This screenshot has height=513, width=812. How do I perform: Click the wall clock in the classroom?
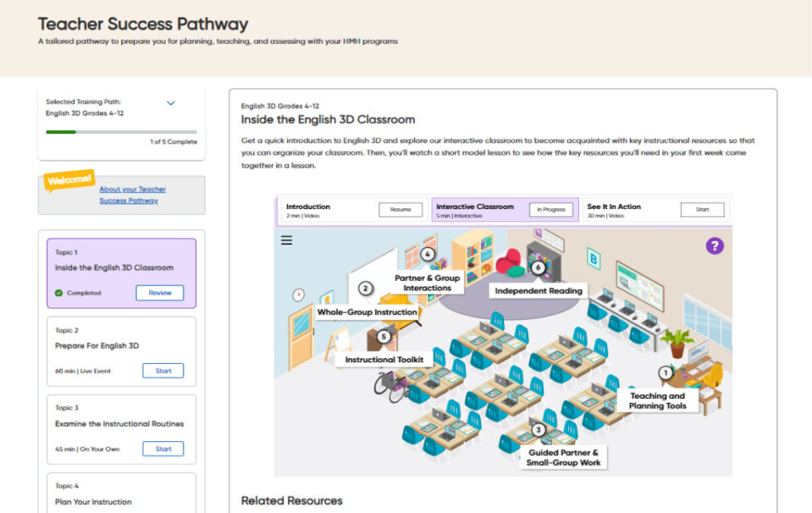tap(298, 295)
